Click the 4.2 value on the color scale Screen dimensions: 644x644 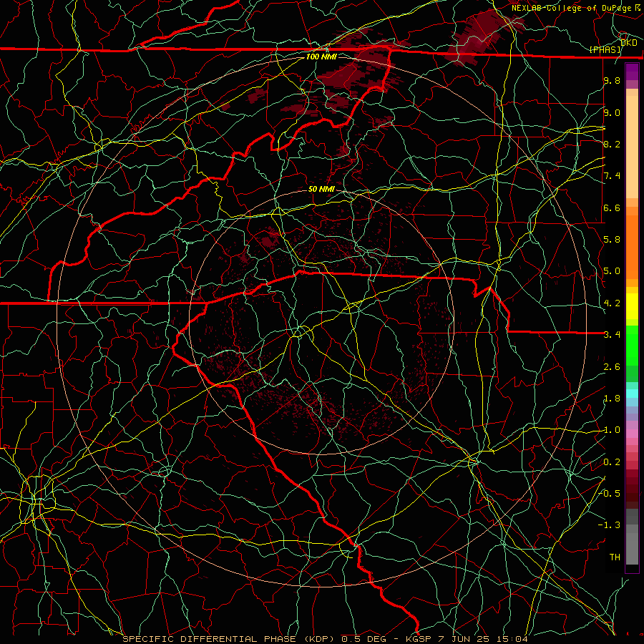[612, 303]
